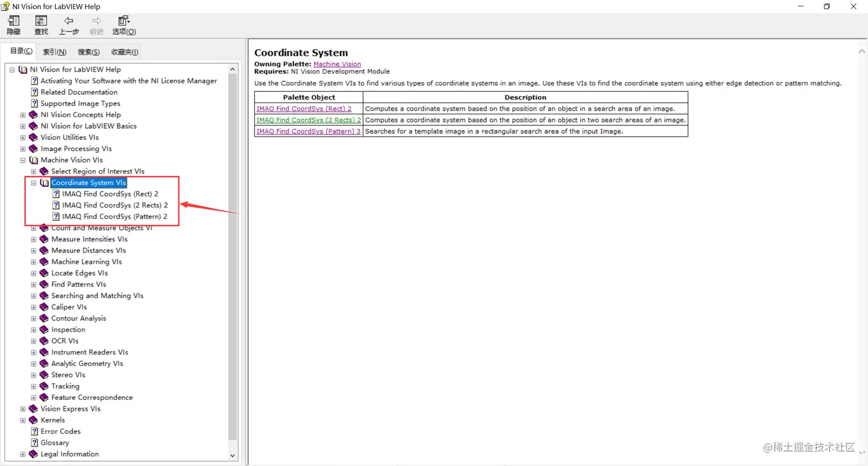Open the IMAQ Find CoordSys (2 Rects) 2 table link
Image resolution: width=868 pixels, height=466 pixels.
click(x=309, y=120)
